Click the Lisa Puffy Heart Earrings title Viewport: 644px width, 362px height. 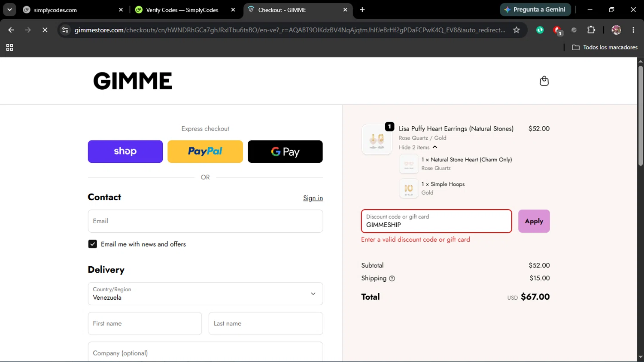tap(456, 128)
